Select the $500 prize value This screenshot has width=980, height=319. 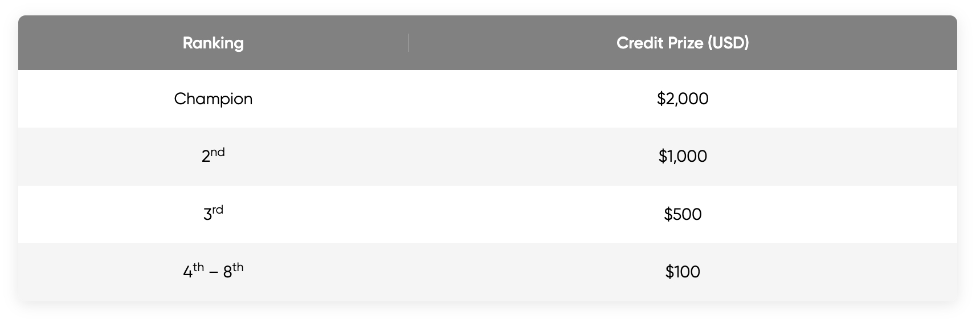tap(682, 214)
